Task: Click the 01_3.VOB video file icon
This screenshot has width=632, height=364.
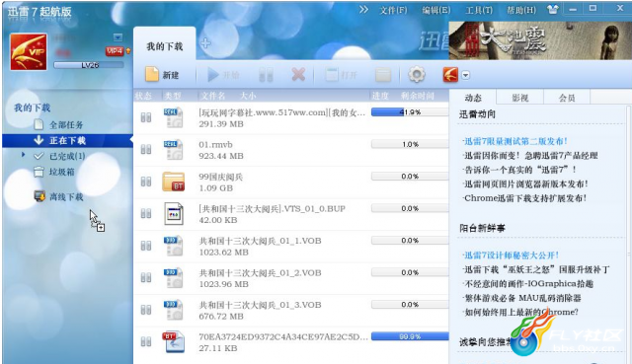Action: click(x=174, y=310)
